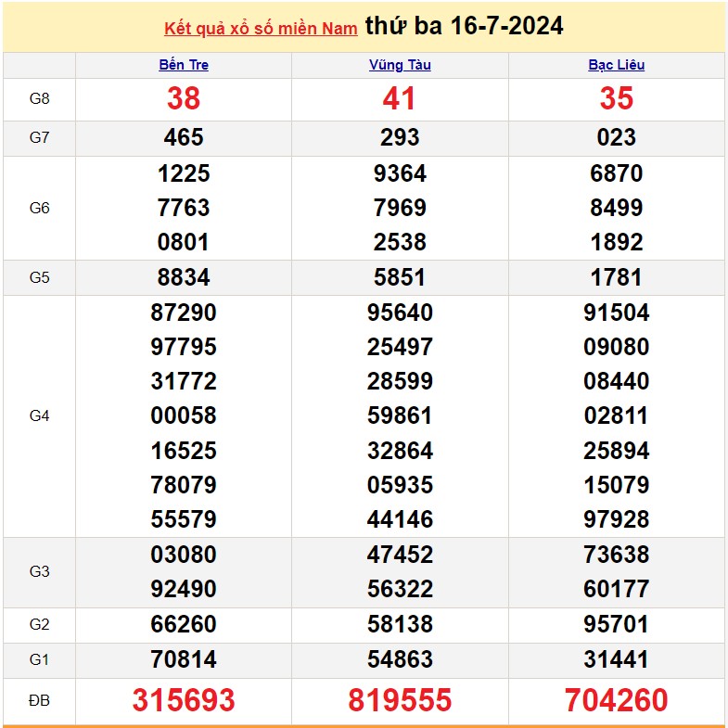The image size is (728, 728).
Task: Click G6 result 1225
Action: pyautogui.click(x=184, y=173)
